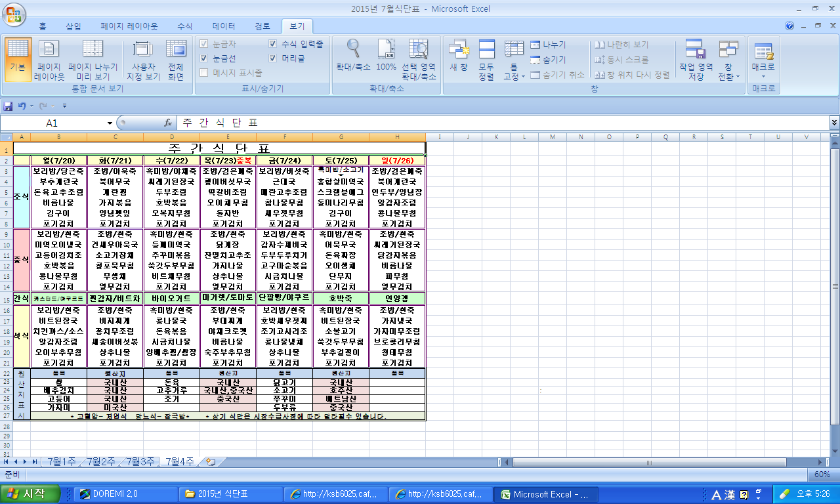Viewport: 840px width, 504px height.
Task: Toggle the gridlines (눈금선) checkbox
Action: pyautogui.click(x=204, y=58)
